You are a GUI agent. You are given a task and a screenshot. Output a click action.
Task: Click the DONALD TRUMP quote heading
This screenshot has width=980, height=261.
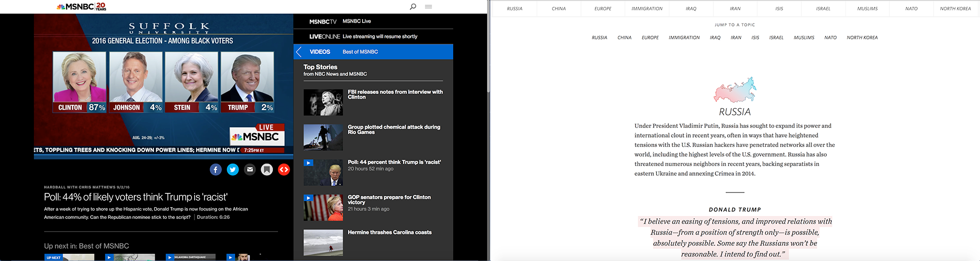[x=735, y=209]
